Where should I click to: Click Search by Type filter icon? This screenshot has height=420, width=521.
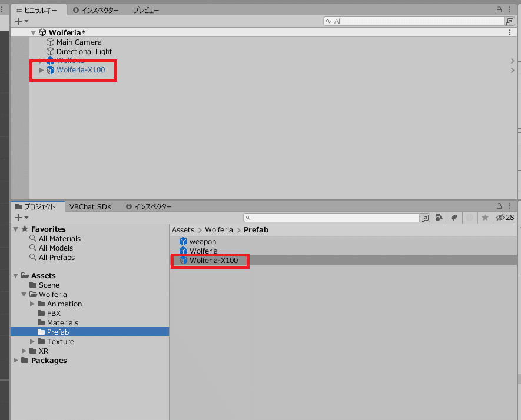pos(439,218)
